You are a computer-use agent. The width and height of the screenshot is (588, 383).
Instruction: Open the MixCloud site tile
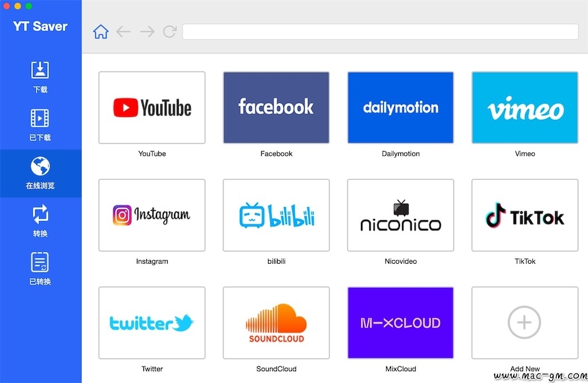[400, 322]
